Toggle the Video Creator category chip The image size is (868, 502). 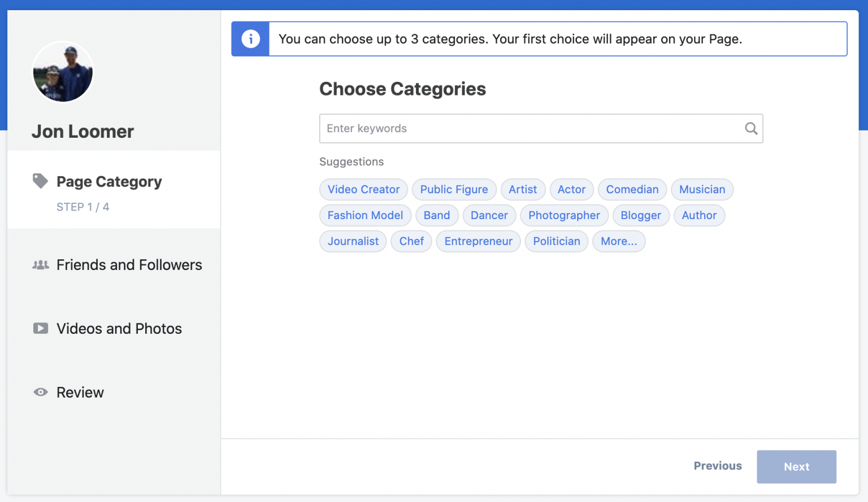363,190
